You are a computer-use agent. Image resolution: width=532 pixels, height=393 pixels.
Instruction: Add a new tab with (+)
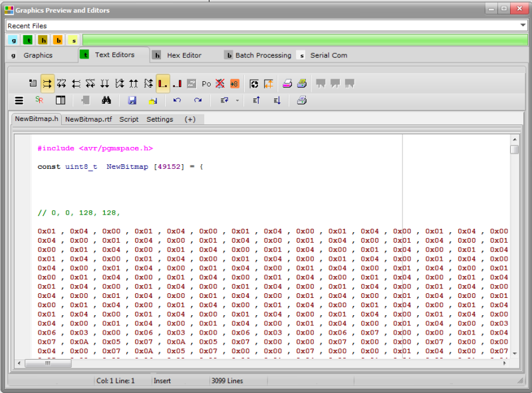pyautogui.click(x=190, y=119)
